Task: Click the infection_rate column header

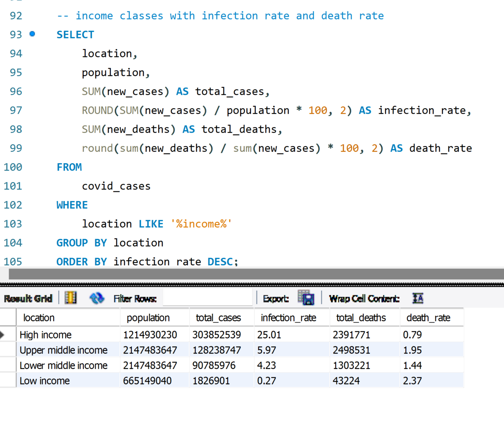Action: [x=288, y=318]
